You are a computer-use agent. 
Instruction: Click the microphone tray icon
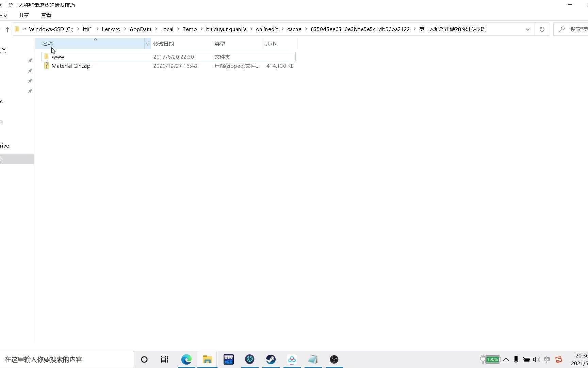coord(516,359)
